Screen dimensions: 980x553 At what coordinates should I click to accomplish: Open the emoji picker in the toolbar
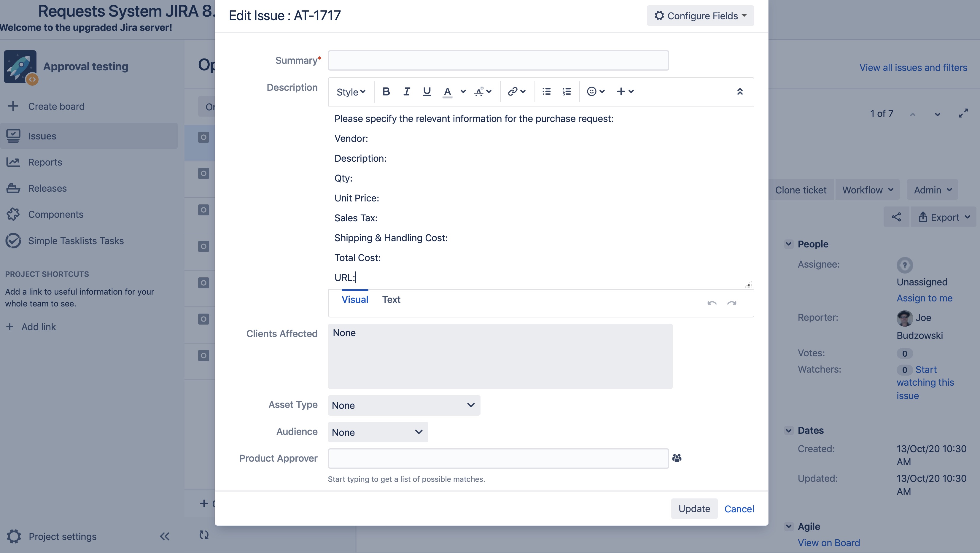593,91
